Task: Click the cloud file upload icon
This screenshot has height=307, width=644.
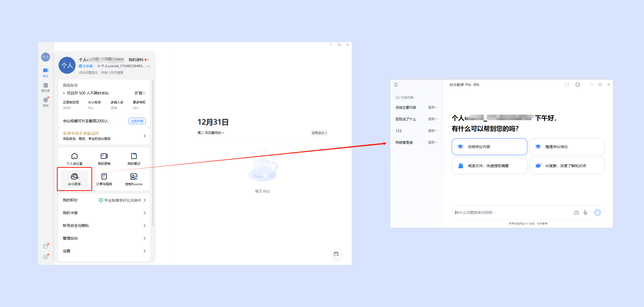Action: [576, 213]
